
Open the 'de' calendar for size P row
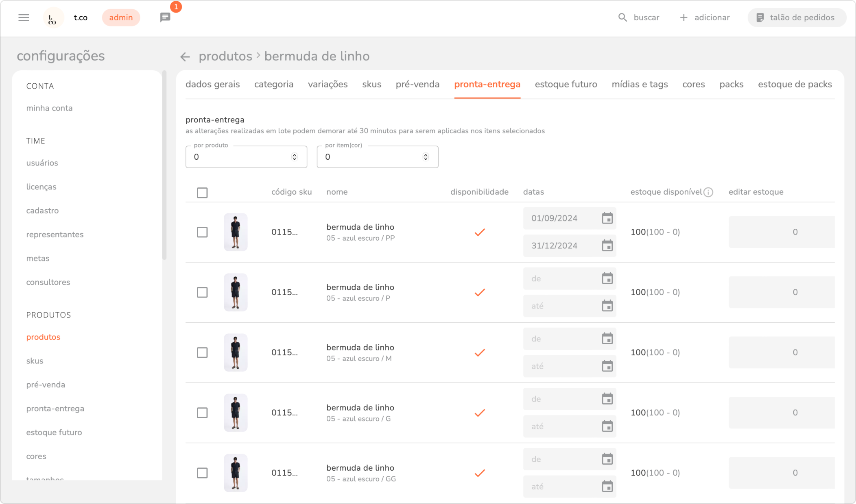pyautogui.click(x=607, y=279)
